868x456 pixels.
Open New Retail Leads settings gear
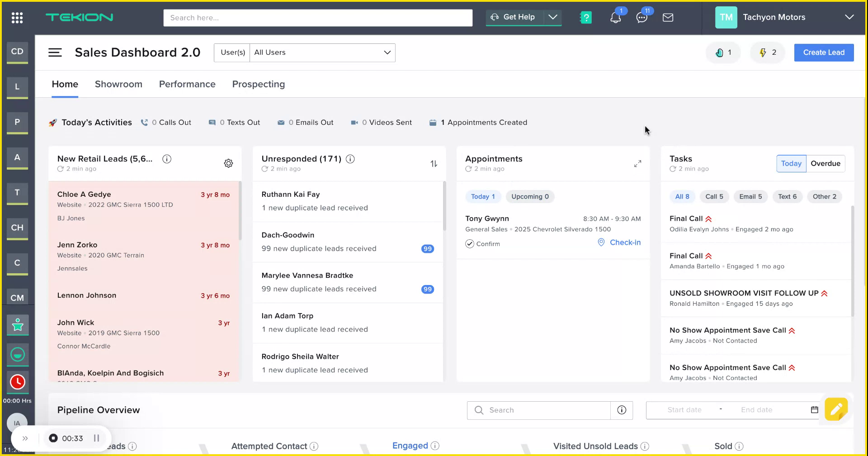coord(228,163)
